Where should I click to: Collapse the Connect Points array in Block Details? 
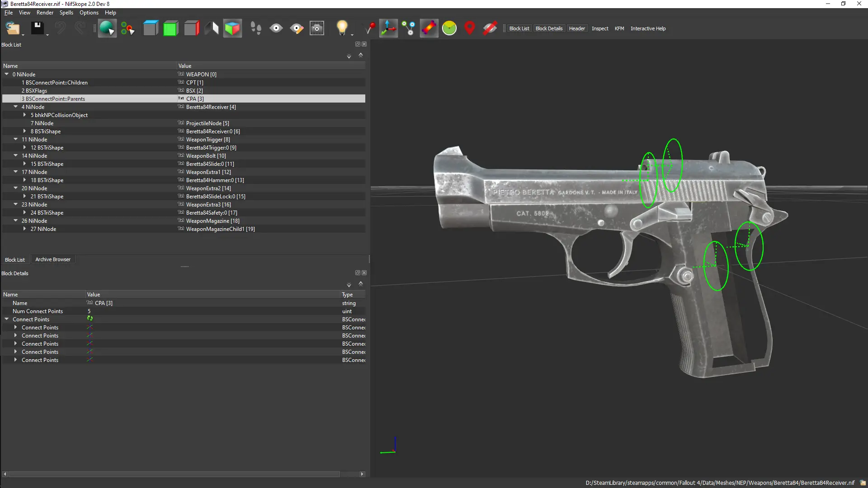pyautogui.click(x=7, y=319)
